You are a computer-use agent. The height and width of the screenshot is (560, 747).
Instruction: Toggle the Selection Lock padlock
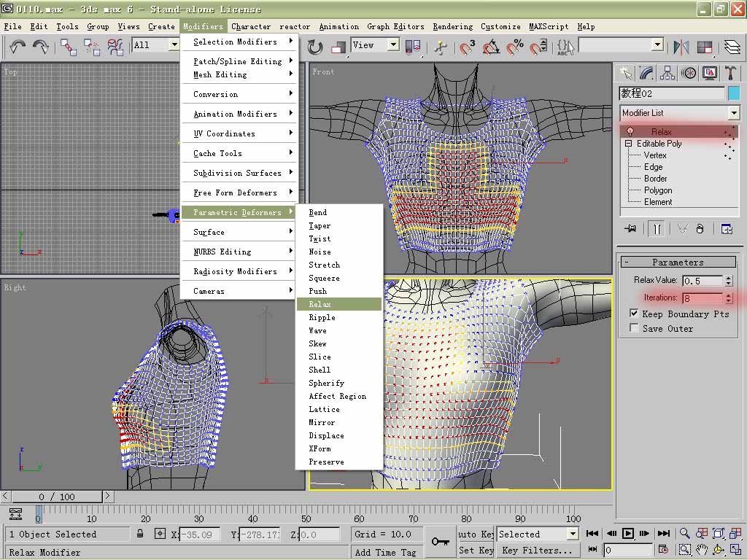140,534
